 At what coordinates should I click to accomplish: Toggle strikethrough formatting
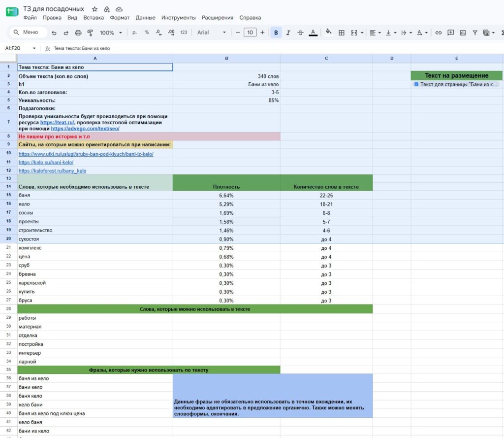300,33
